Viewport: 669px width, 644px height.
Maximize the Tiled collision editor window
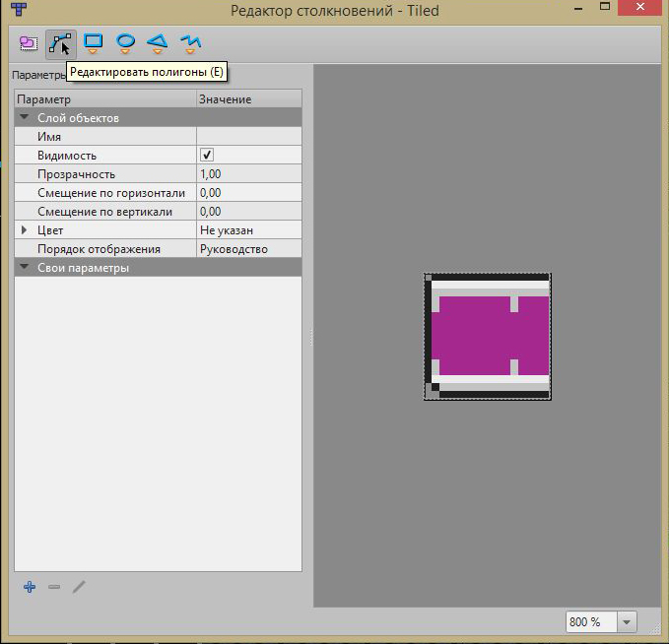tap(605, 6)
